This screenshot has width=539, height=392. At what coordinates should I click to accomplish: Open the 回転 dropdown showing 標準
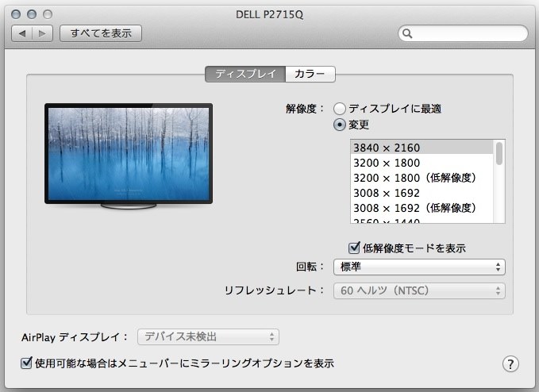click(x=419, y=267)
